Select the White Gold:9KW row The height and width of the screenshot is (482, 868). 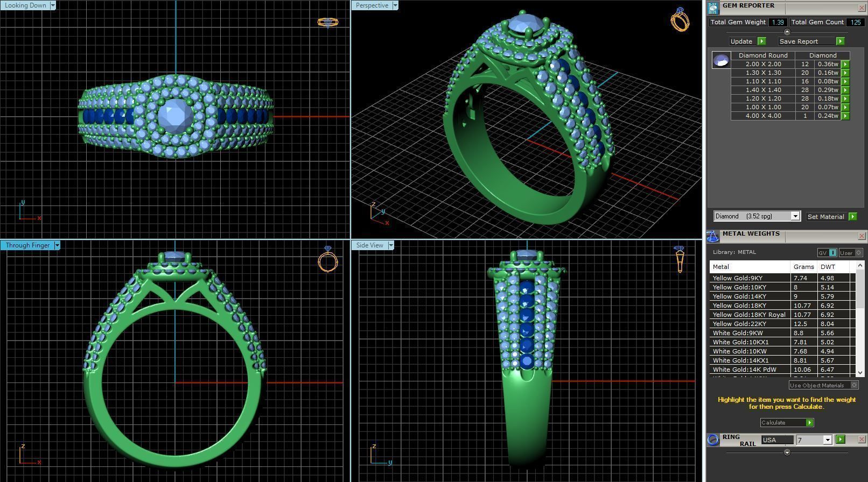pyautogui.click(x=782, y=333)
